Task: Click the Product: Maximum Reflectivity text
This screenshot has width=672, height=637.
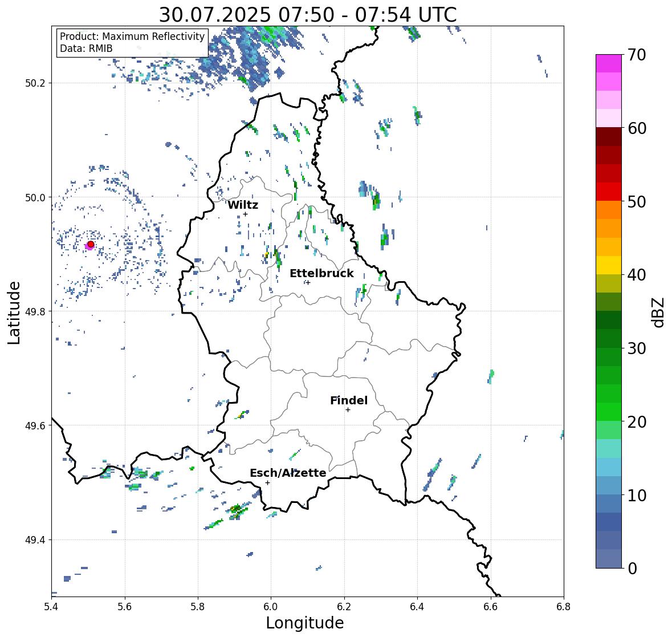Action: 132,36
